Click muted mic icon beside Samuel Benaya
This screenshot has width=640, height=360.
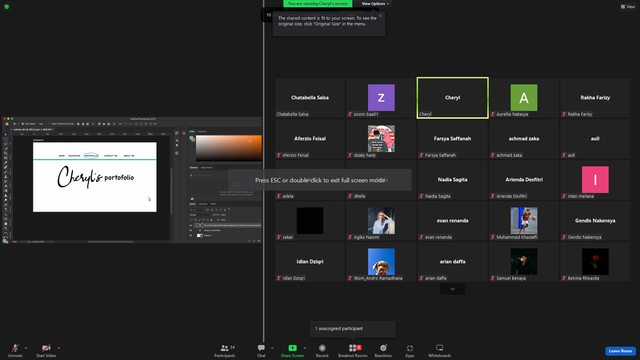pyautogui.click(x=493, y=278)
